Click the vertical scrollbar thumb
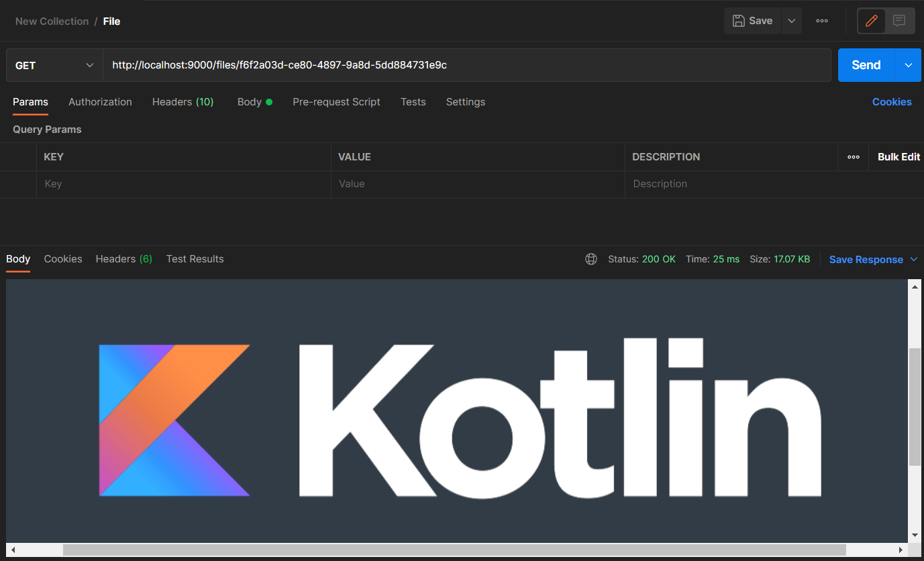 click(915, 407)
